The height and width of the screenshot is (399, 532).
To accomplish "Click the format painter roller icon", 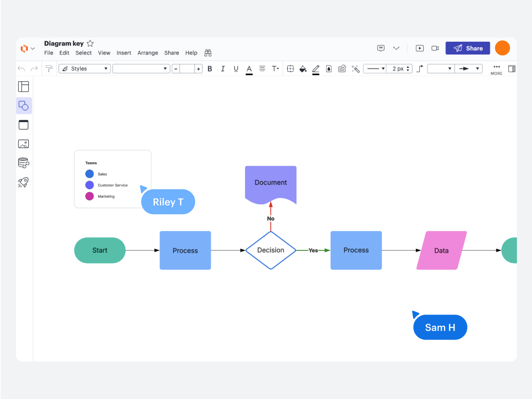I will pos(49,69).
